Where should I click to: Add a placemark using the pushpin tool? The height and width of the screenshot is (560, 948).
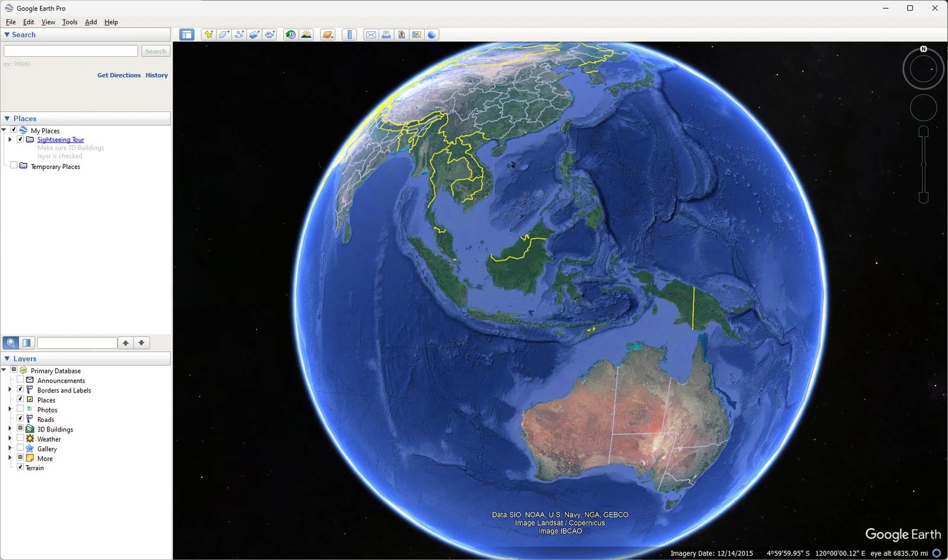[x=209, y=34]
